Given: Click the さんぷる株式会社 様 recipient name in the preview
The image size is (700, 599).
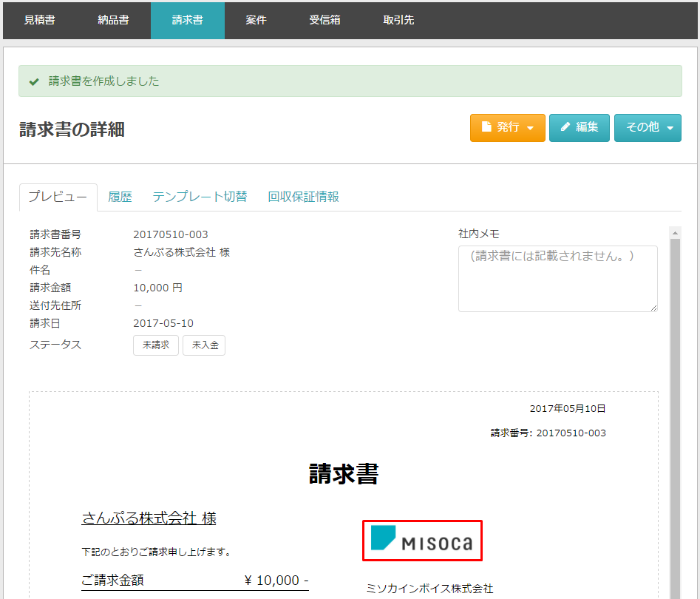Looking at the screenshot, I should [x=149, y=518].
